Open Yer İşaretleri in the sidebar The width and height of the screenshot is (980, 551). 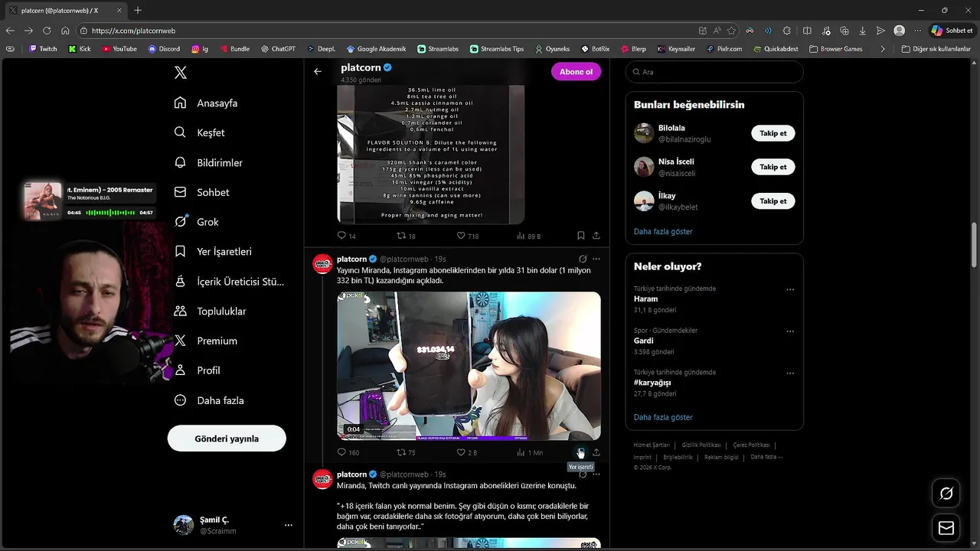point(213,252)
